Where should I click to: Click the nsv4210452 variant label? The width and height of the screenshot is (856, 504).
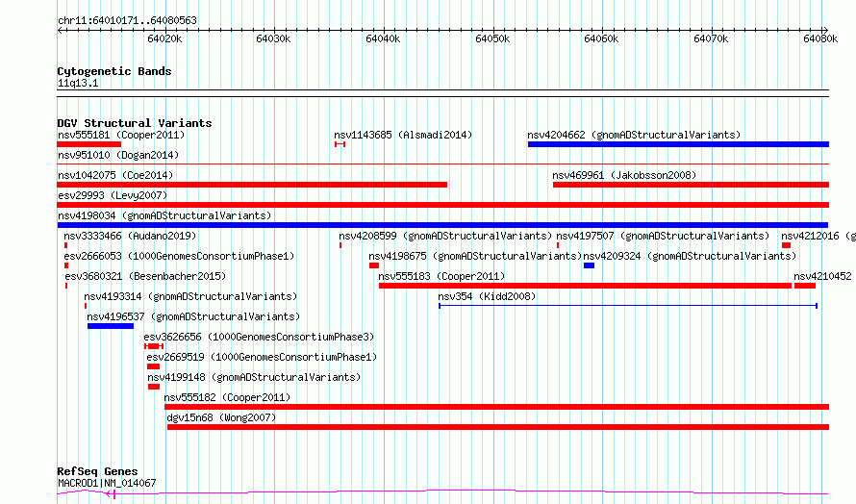(822, 276)
